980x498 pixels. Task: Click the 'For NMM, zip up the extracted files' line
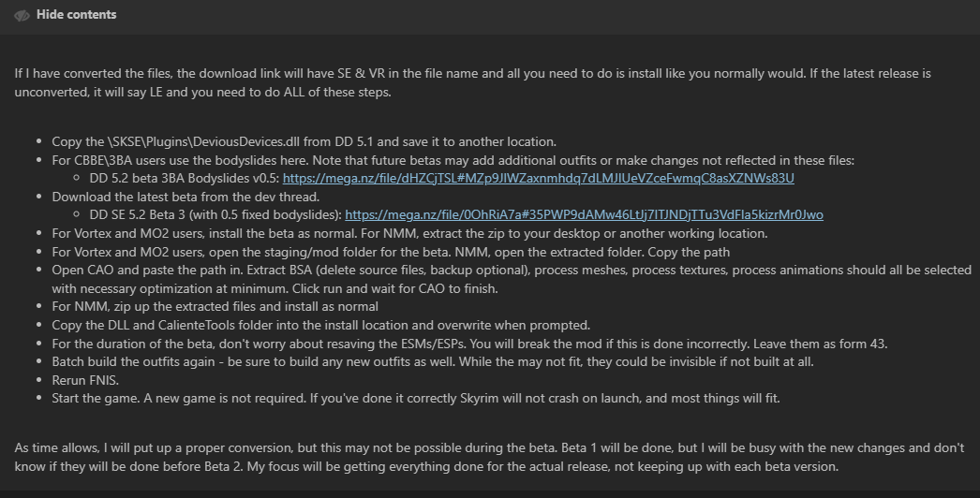215,307
